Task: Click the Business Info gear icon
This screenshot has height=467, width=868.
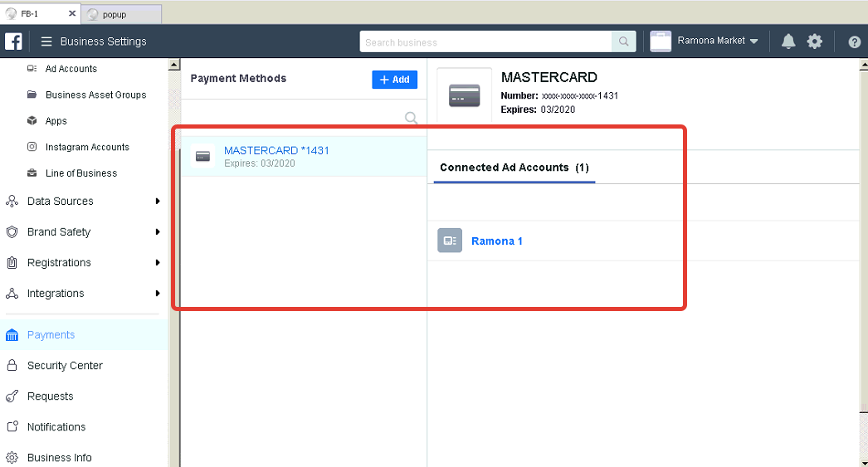Action: coord(12,458)
